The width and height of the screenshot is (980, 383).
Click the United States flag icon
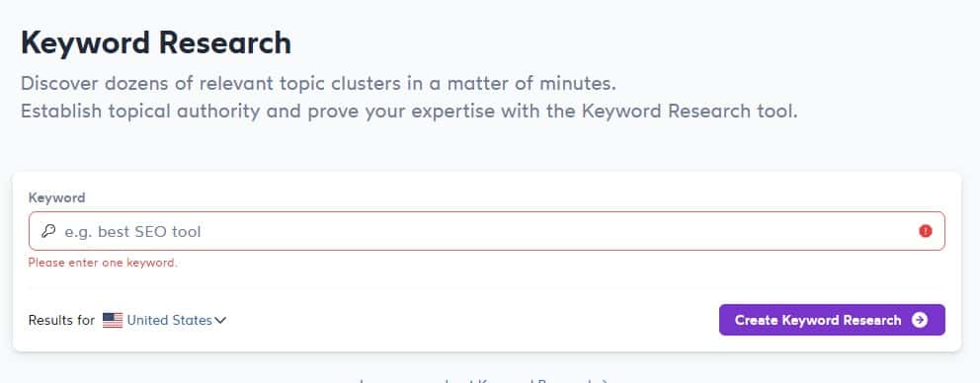[113, 321]
